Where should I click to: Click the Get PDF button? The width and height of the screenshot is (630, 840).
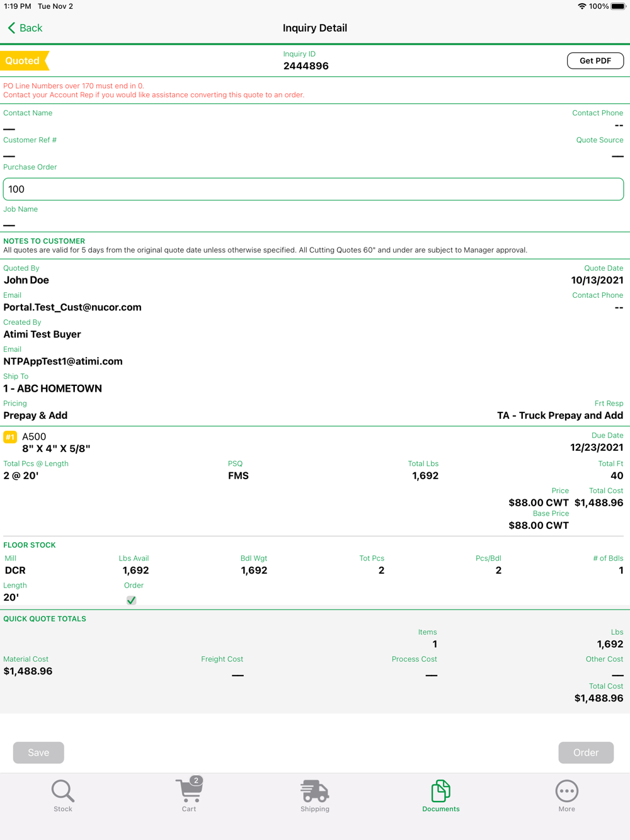(595, 60)
